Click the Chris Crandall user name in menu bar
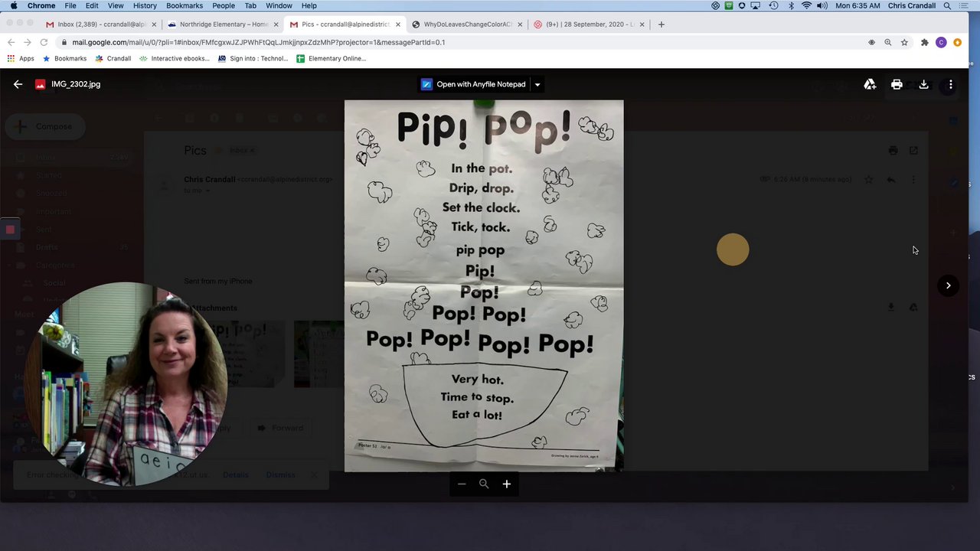 click(x=911, y=5)
